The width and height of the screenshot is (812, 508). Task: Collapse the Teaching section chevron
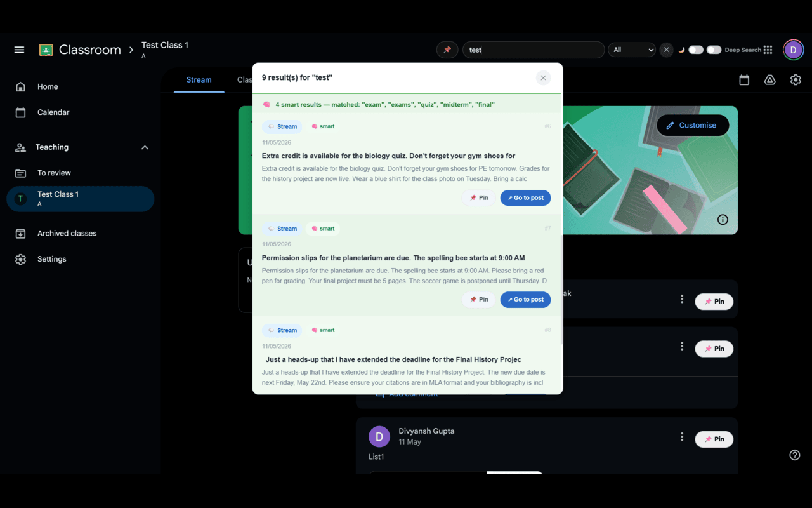(x=145, y=147)
